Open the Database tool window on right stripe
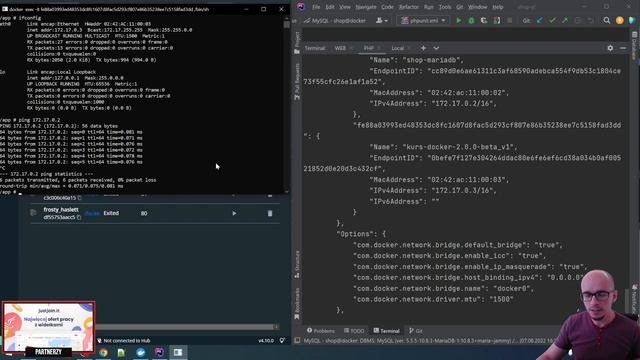The height and width of the screenshot is (360, 640). click(x=635, y=46)
